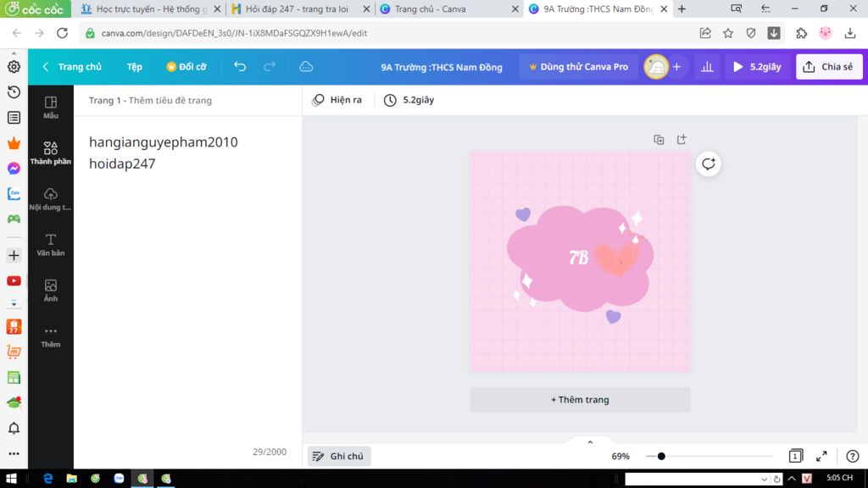Open Hiện ra animation option
Image resolution: width=868 pixels, height=488 pixels.
tap(337, 100)
